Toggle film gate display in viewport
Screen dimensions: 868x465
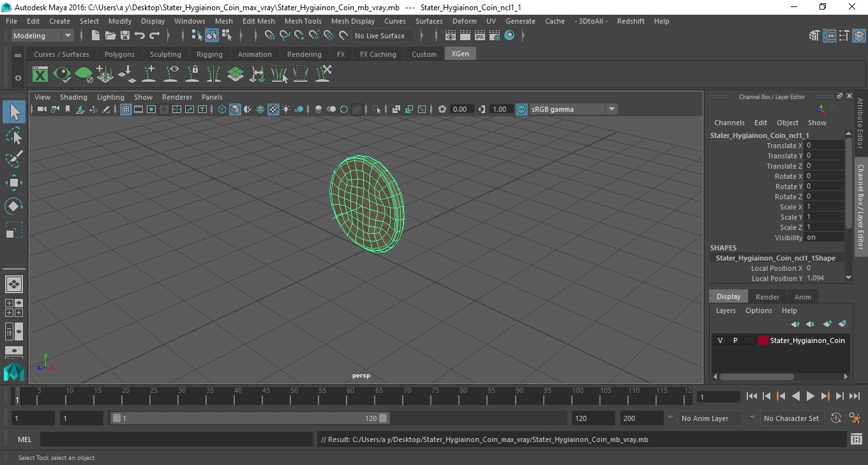138,109
